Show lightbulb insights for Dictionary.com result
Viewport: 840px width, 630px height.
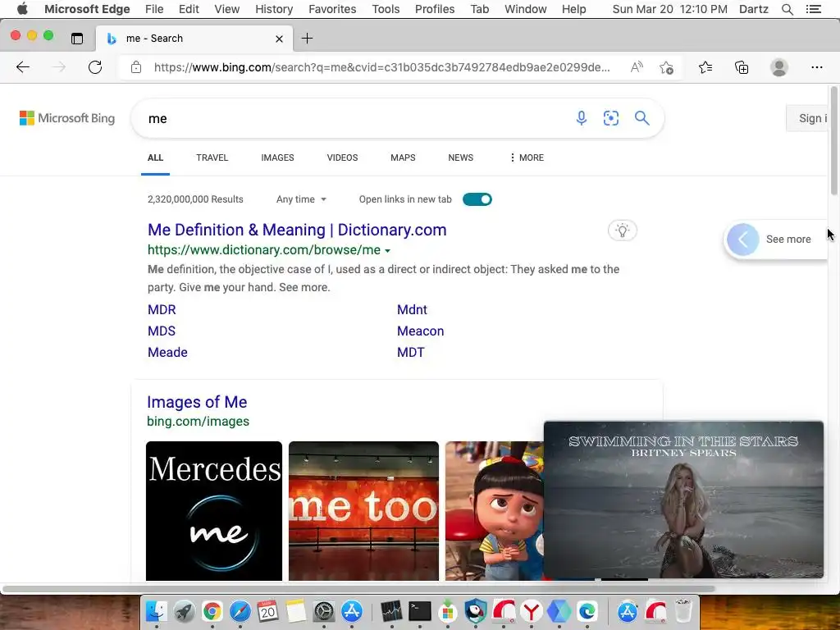623,231
